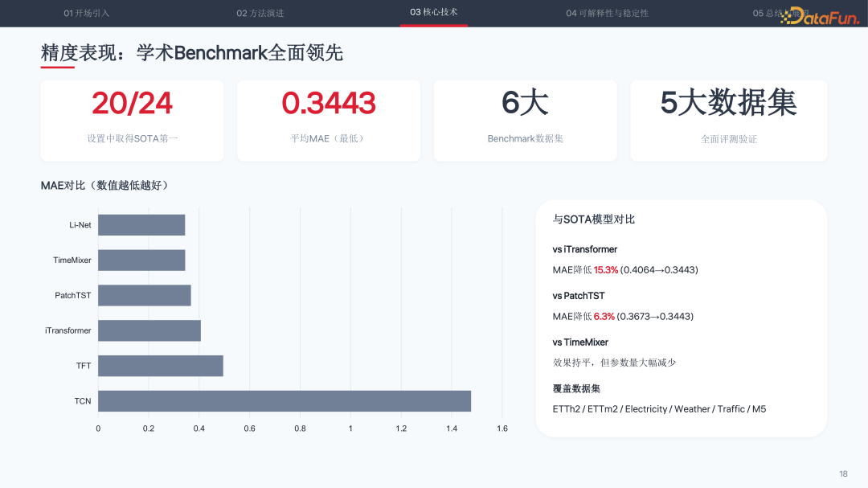
Task: Select the 5大数据集 card heading
Action: pos(728,103)
